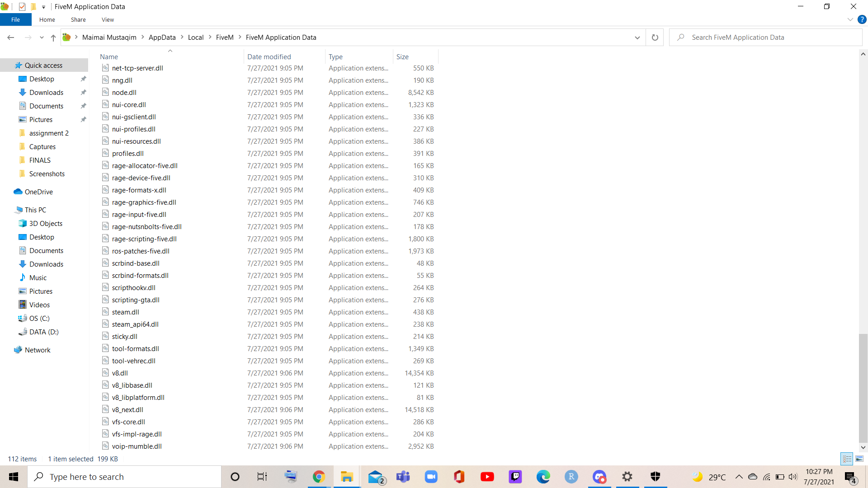Select OneDrive in navigation pane
The image size is (868, 488).
click(x=38, y=192)
